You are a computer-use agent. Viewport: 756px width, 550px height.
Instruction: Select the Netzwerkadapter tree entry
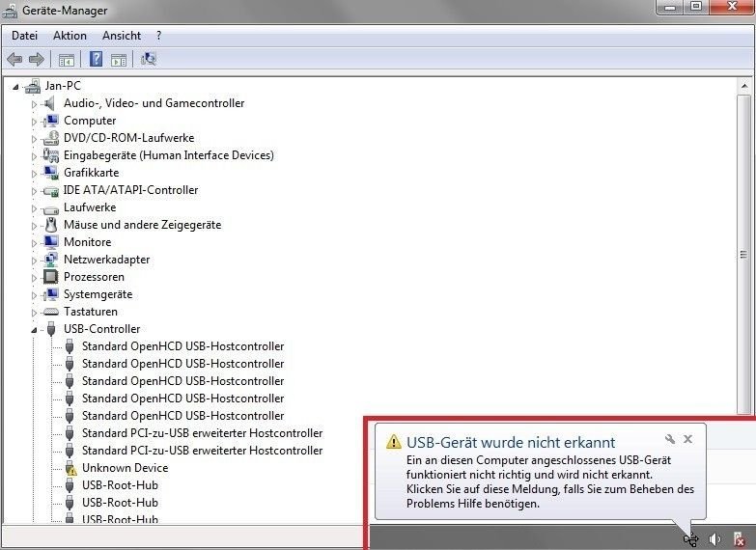point(106,260)
